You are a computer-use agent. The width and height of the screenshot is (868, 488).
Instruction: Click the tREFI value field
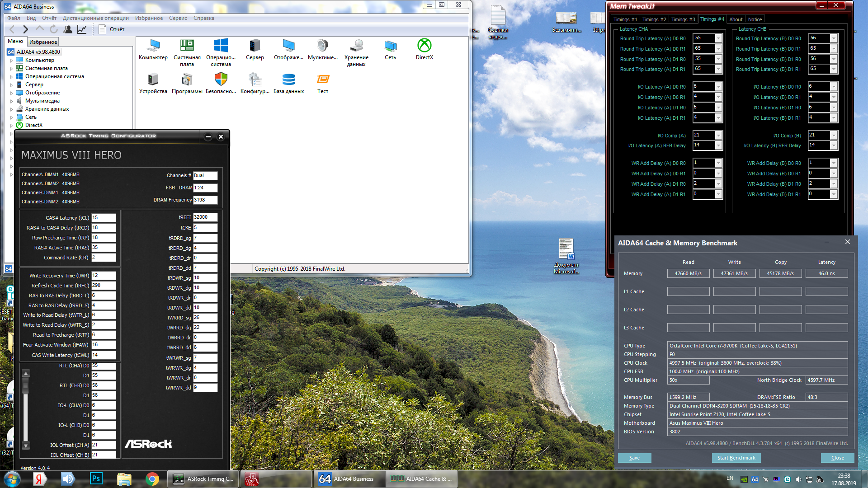tap(205, 217)
